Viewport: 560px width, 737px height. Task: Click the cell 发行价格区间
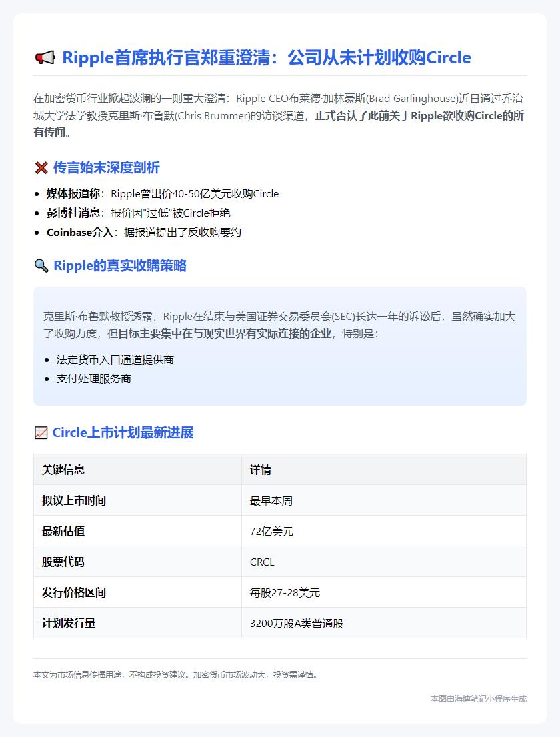tap(138, 592)
